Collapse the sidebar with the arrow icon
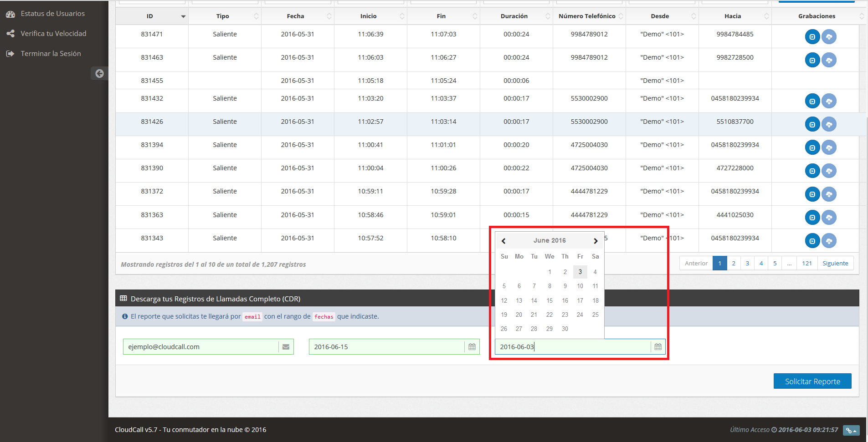 pyautogui.click(x=99, y=73)
